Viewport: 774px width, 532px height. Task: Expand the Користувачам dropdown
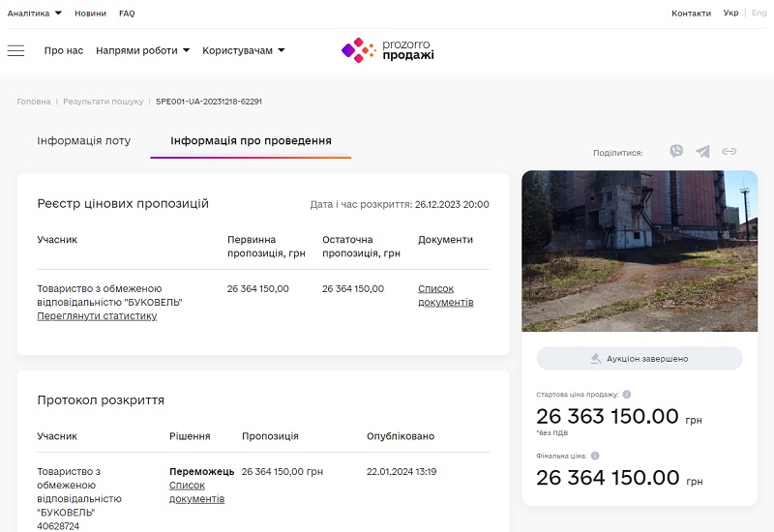coord(244,50)
